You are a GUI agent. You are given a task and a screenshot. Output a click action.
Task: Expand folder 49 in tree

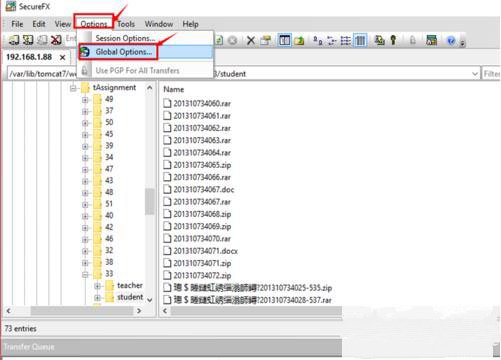pos(85,100)
